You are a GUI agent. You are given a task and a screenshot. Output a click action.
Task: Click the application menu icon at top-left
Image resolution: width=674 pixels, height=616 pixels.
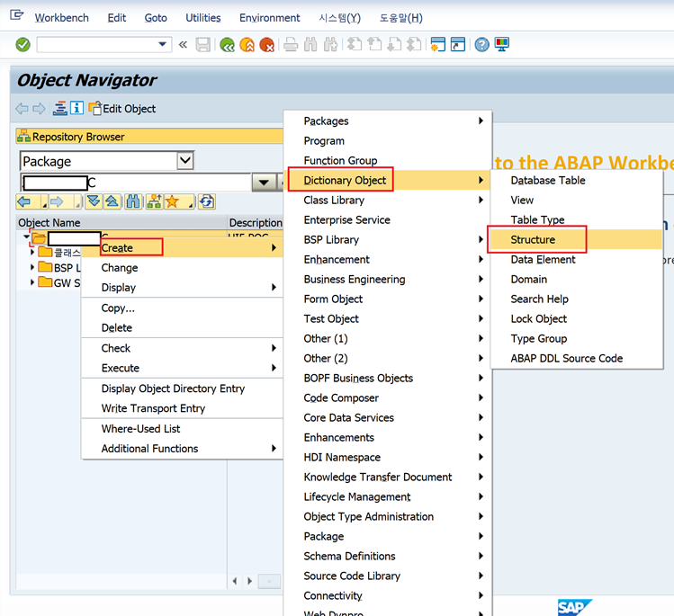click(17, 15)
